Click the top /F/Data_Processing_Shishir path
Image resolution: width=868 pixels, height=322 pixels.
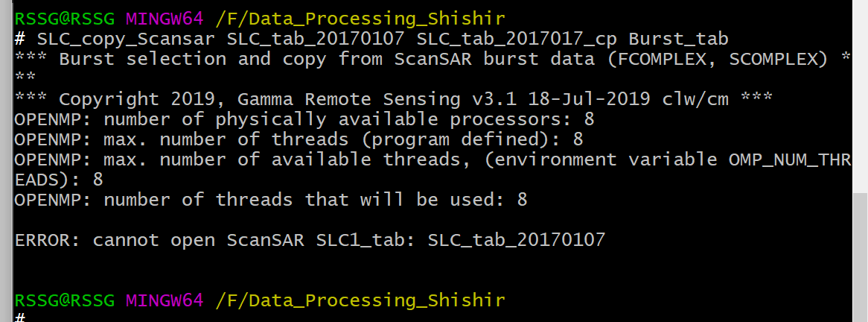pos(360,17)
